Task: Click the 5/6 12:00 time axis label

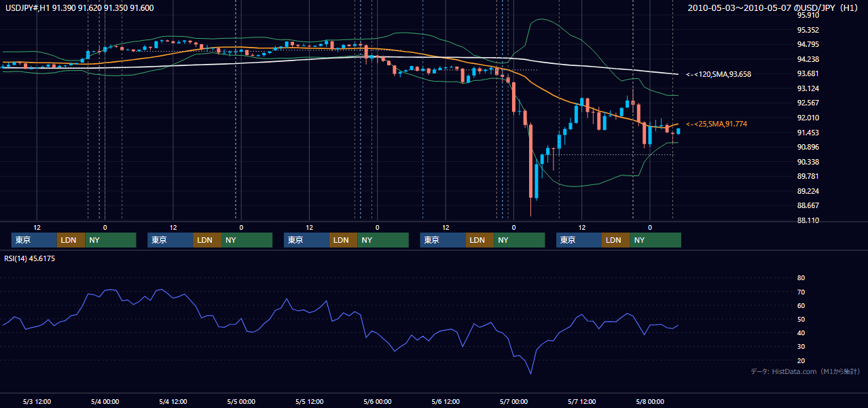Action: click(x=446, y=402)
